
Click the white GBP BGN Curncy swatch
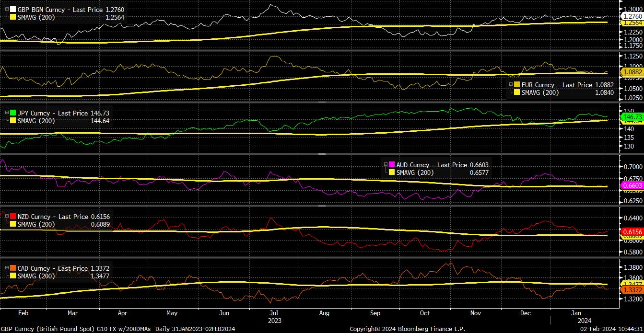pos(13,10)
